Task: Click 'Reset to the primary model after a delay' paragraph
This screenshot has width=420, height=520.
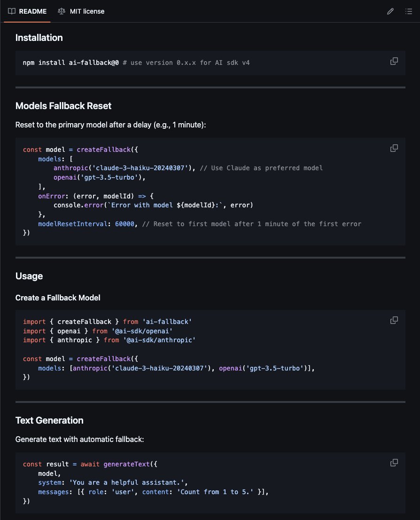Action: pos(111,125)
